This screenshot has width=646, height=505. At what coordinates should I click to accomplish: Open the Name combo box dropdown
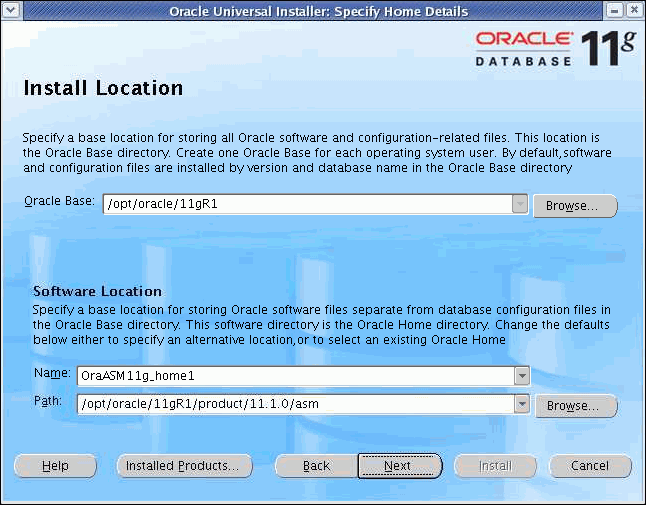coord(521,376)
